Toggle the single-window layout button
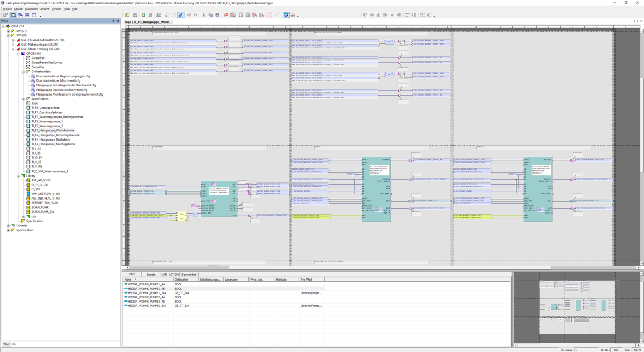This screenshot has width=644, height=352. (x=13, y=15)
